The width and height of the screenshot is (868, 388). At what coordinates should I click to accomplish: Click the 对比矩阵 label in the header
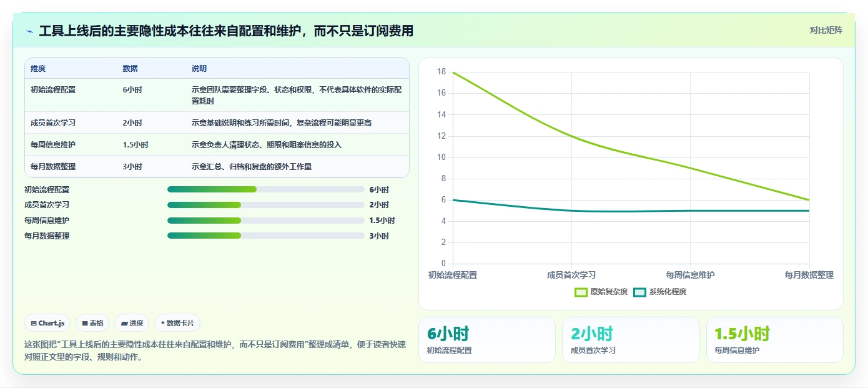tap(826, 30)
